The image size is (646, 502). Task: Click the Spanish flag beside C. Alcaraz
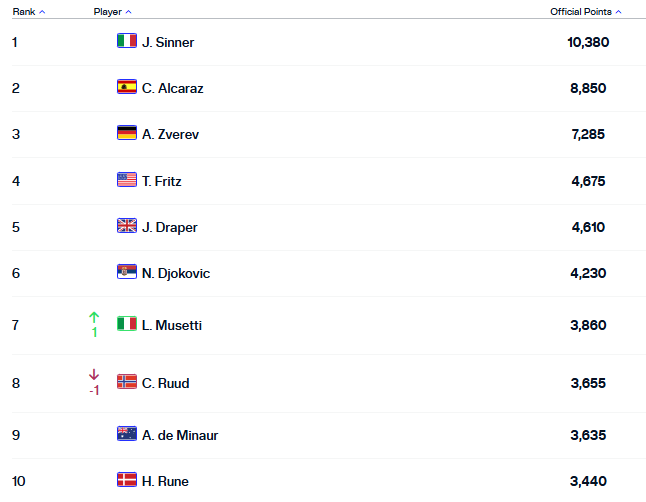(126, 87)
